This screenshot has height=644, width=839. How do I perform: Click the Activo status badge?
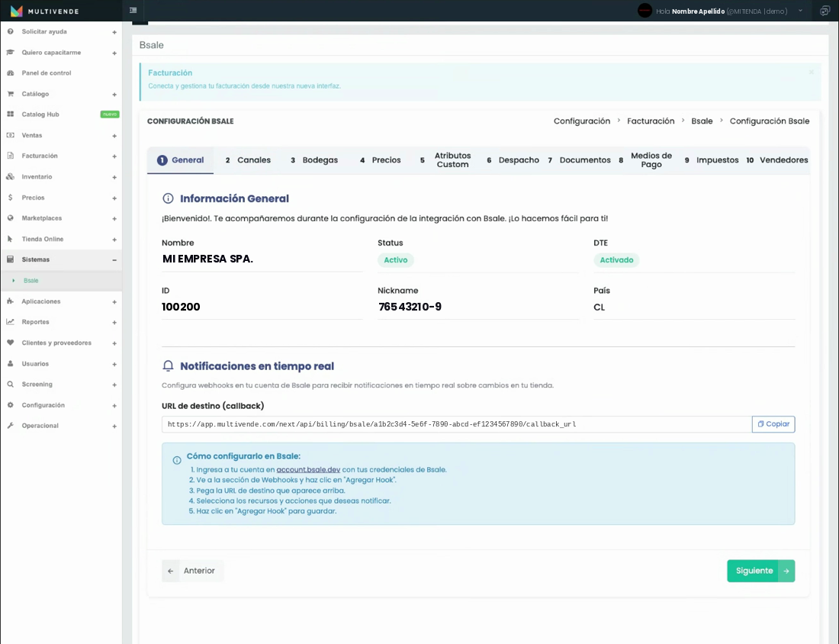tap(395, 260)
